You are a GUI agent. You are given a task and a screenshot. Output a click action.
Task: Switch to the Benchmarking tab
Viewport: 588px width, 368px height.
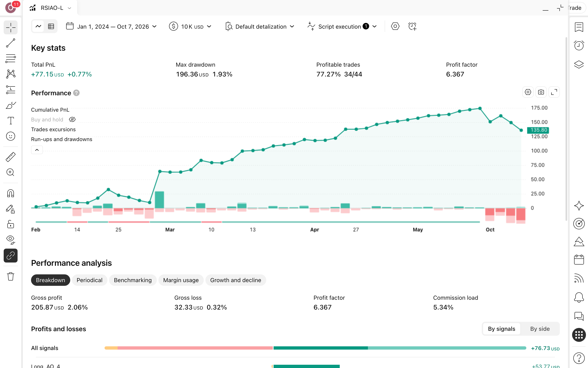(133, 280)
